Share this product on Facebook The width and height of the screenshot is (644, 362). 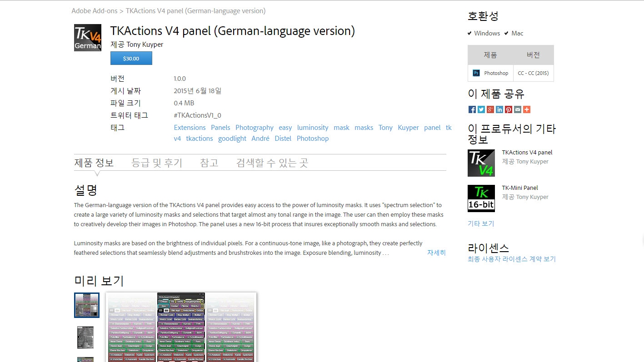click(472, 109)
